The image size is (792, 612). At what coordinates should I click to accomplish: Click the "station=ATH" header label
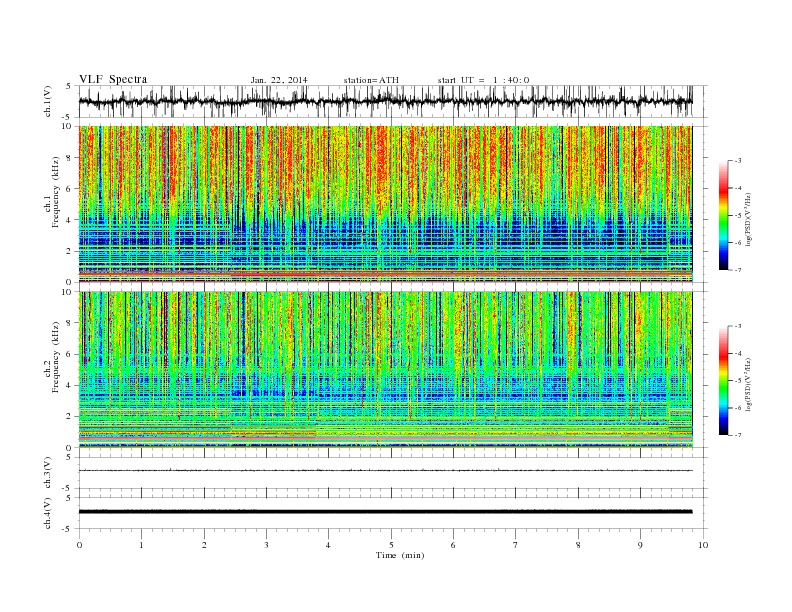(371, 80)
